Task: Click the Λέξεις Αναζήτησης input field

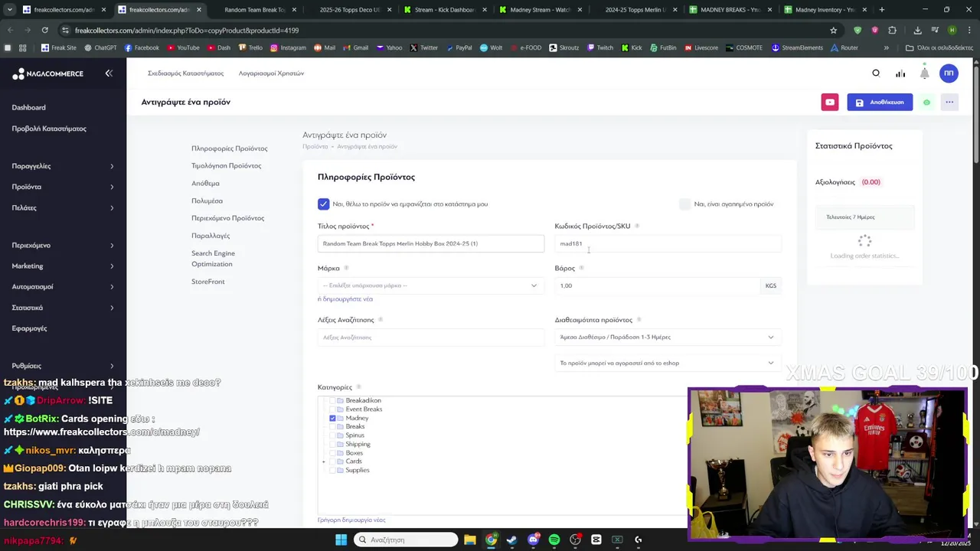Action: 430,337
